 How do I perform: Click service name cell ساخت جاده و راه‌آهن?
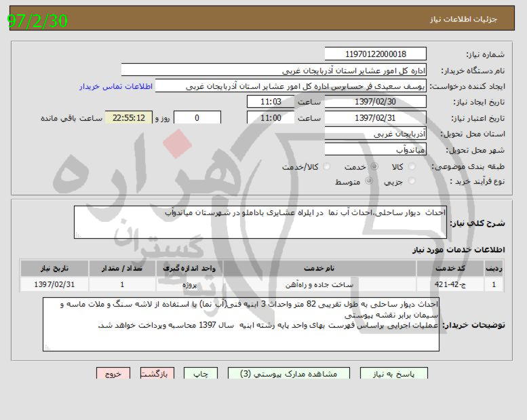pos(319,284)
